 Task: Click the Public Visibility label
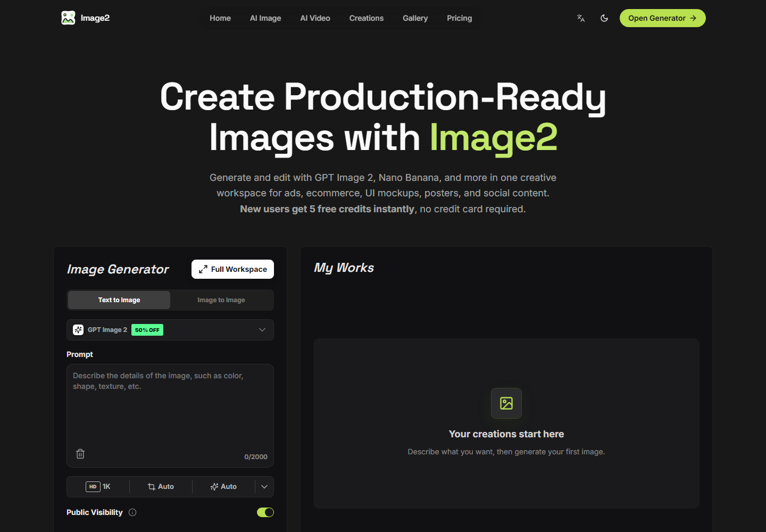coord(95,512)
